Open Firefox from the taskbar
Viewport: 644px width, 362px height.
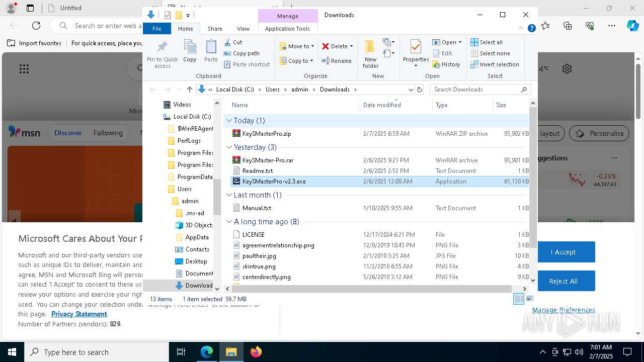tap(256, 352)
